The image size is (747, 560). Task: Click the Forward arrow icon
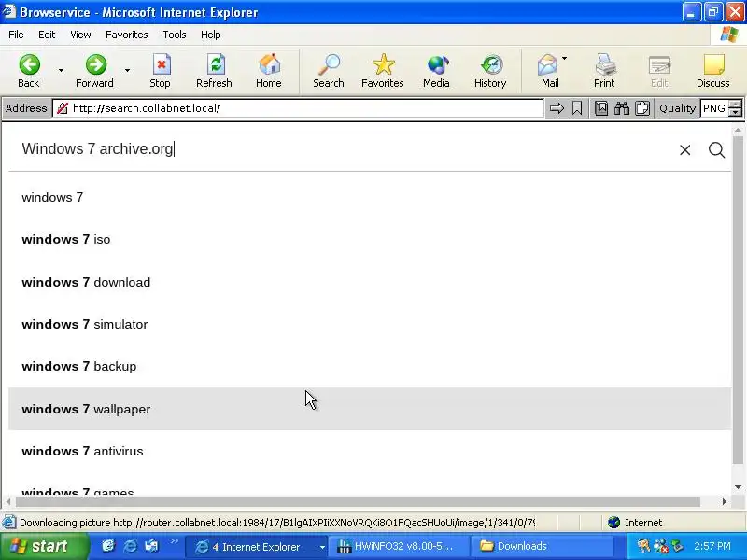[96, 64]
